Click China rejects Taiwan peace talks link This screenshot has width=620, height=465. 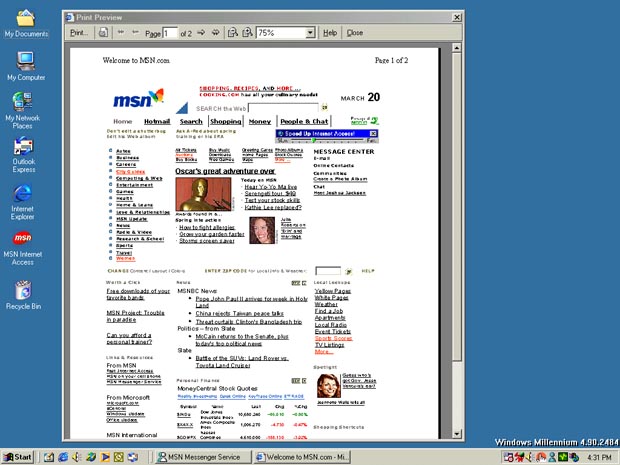[x=240, y=313]
